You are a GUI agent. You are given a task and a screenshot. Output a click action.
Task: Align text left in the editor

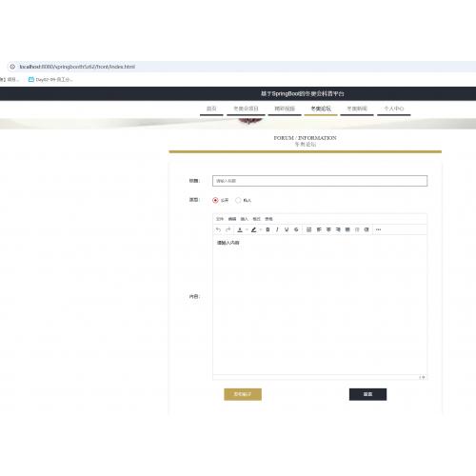click(319, 229)
